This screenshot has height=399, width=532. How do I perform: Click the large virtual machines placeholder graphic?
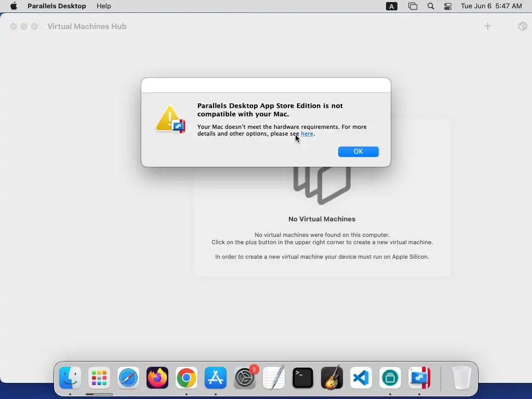click(x=322, y=185)
